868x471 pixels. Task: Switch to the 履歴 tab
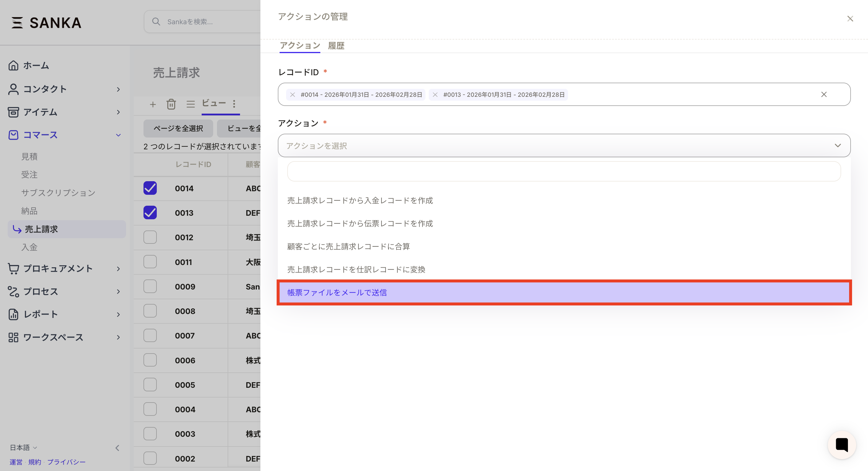point(336,45)
